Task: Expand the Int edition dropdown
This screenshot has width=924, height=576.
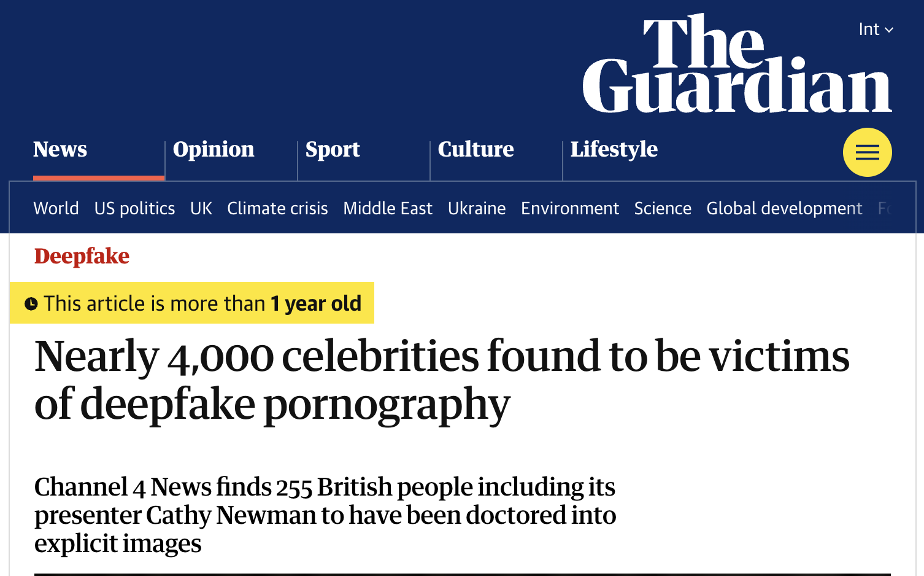Action: click(876, 29)
